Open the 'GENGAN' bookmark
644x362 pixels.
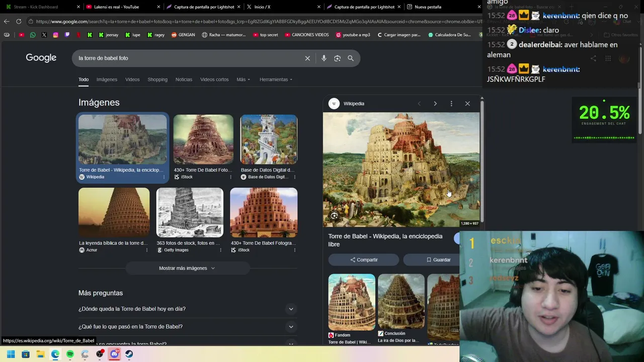coord(183,35)
